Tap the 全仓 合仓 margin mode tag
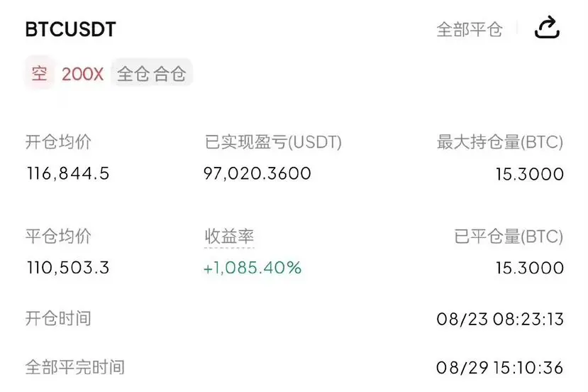The width and height of the screenshot is (588, 392). click(152, 74)
